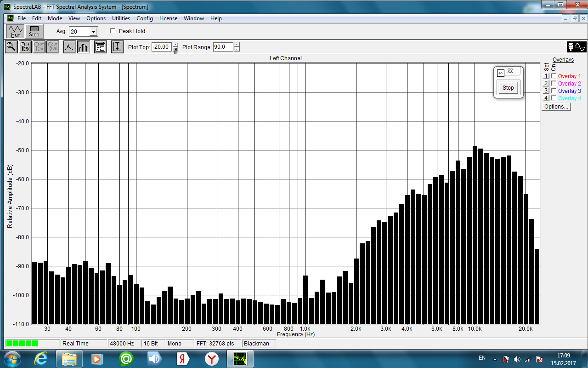
Task: Open Windows Explorer from the taskbar
Action: tap(69, 358)
